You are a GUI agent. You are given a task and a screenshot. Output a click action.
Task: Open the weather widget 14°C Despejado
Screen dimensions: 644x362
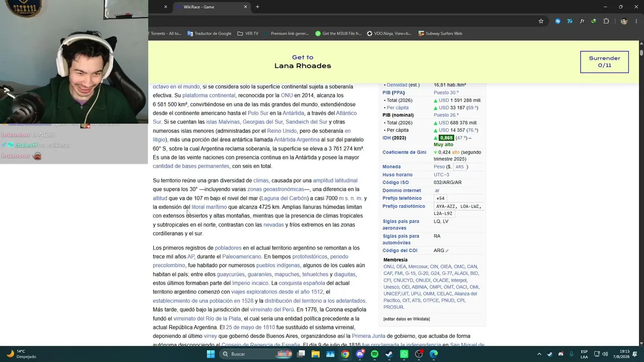click(21, 354)
